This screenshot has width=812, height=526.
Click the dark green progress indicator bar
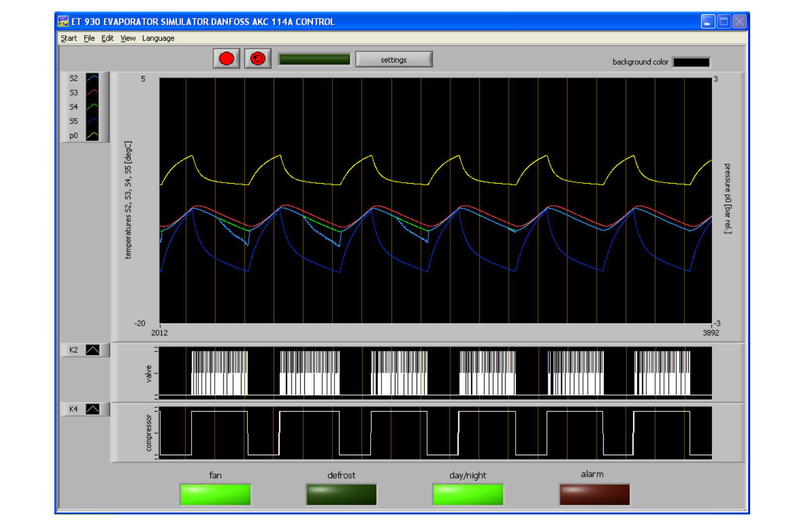(314, 59)
